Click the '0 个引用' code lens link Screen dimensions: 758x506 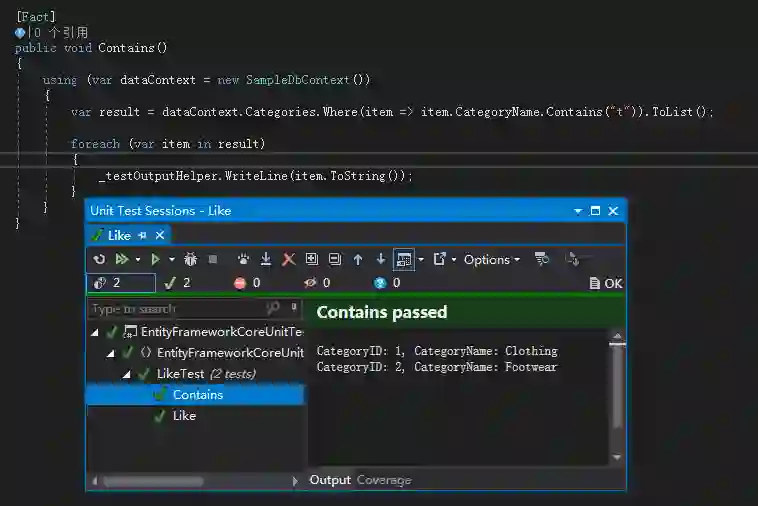point(61,33)
